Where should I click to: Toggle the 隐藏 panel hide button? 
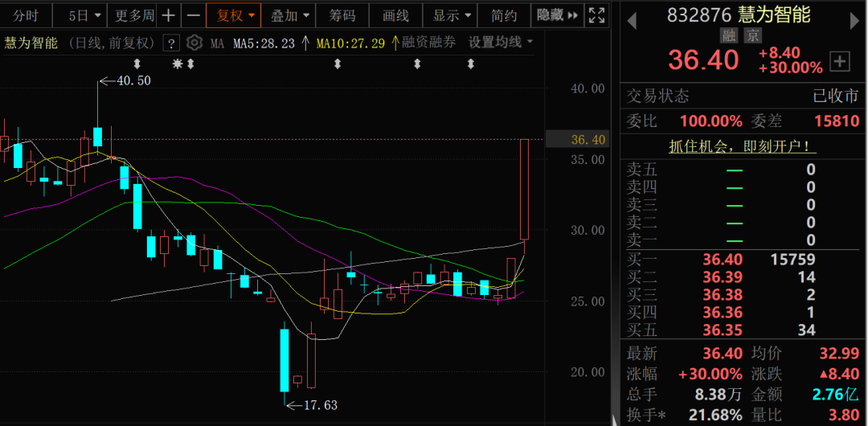557,15
